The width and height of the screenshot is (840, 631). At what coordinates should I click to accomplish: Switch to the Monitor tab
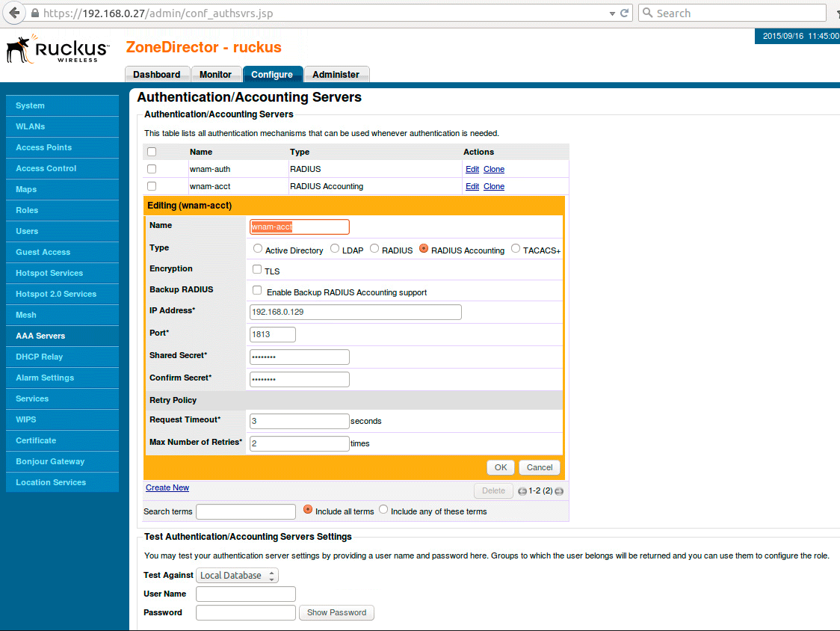click(x=215, y=75)
